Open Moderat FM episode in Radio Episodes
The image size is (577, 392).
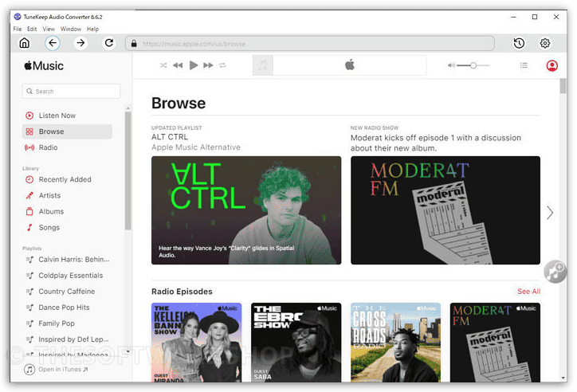(495, 343)
